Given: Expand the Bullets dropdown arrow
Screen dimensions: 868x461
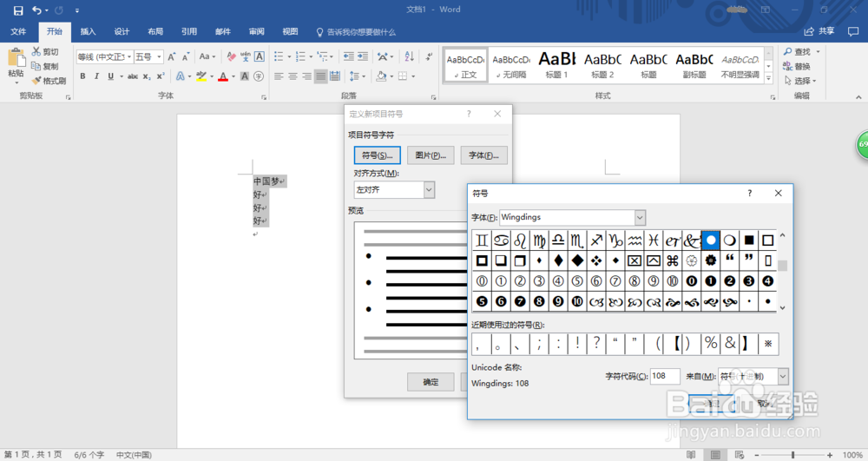Looking at the screenshot, I should pyautogui.click(x=289, y=56).
